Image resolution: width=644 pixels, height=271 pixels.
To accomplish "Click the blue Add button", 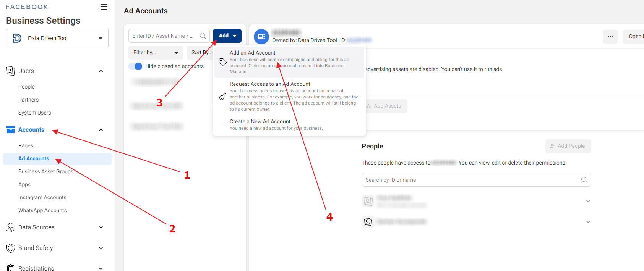I will [x=227, y=36].
